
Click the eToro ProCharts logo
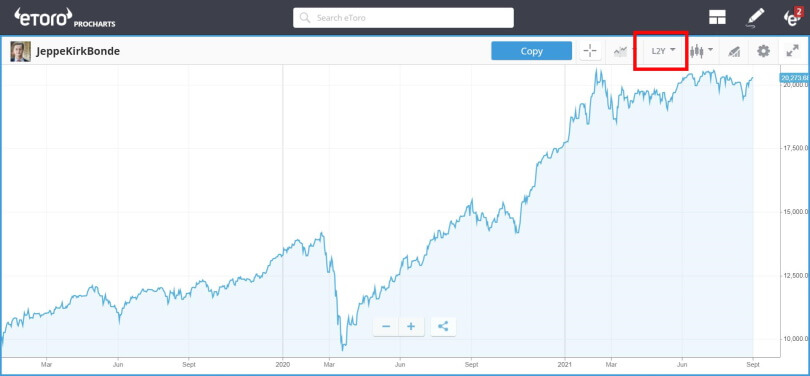(65, 18)
